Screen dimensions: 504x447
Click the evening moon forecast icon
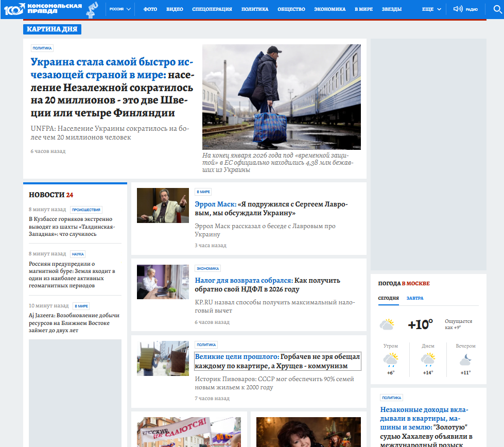[465, 359]
